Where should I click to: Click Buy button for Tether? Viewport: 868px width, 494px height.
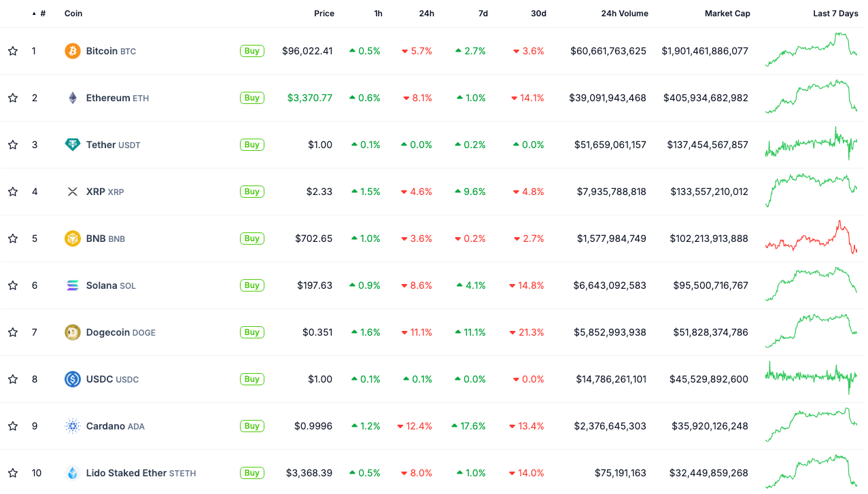click(x=252, y=145)
